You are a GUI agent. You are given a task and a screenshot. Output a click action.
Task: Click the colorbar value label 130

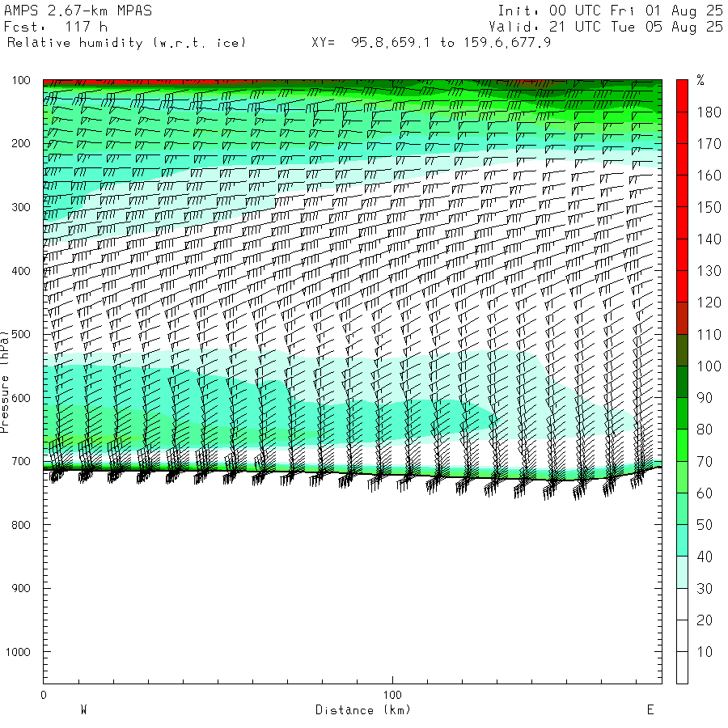[x=709, y=271]
